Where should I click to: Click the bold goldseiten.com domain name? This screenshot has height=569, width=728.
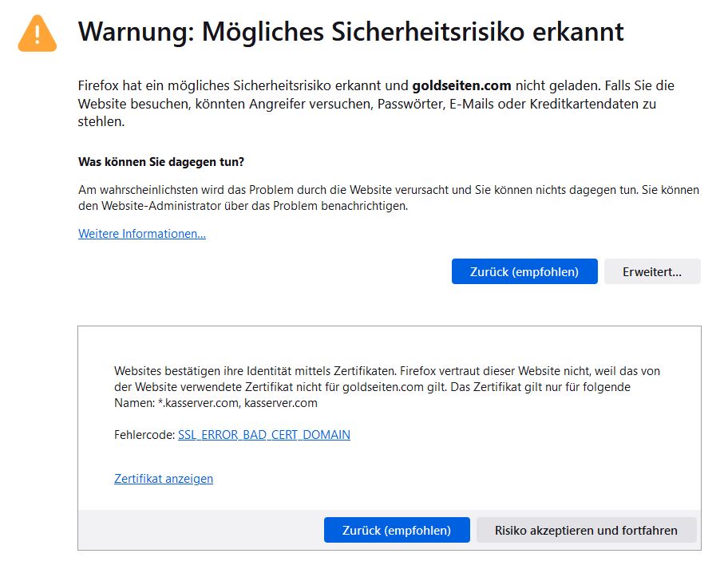(x=461, y=85)
